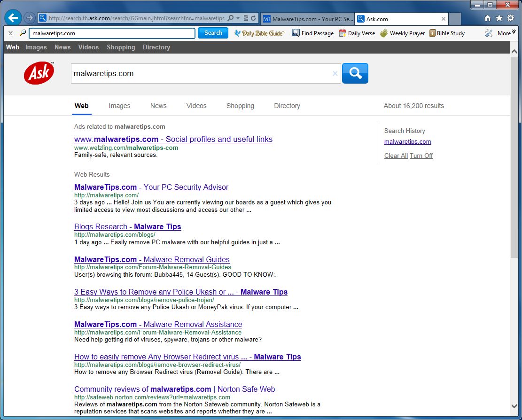
Task: Click the scrollbar down arrow
Action: [x=514, y=406]
